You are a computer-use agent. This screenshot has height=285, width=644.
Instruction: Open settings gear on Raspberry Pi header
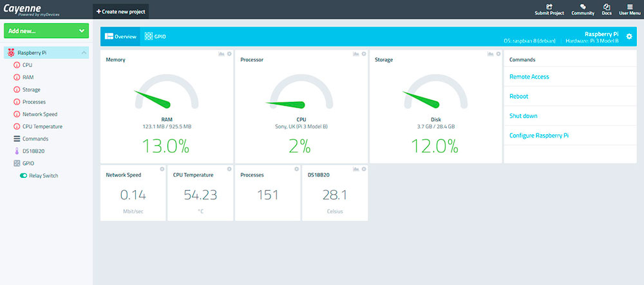pos(629,36)
